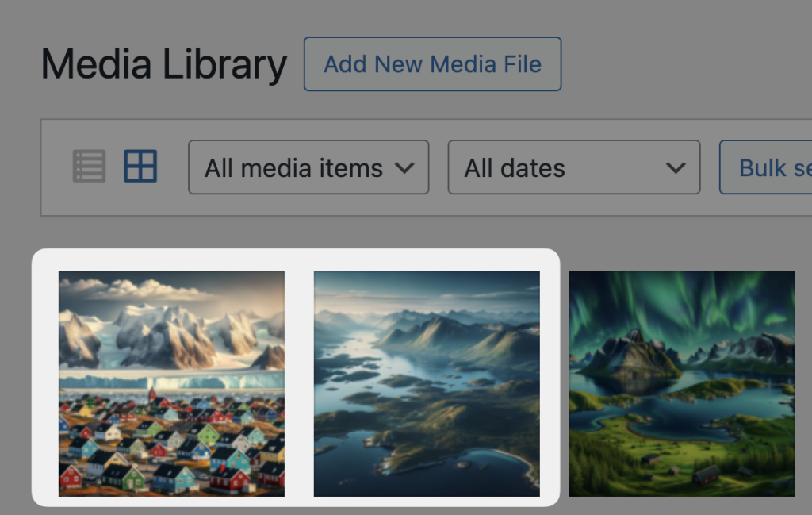Viewport: 812px width, 515px height.
Task: Click the Add New Media File button
Action: (x=432, y=64)
